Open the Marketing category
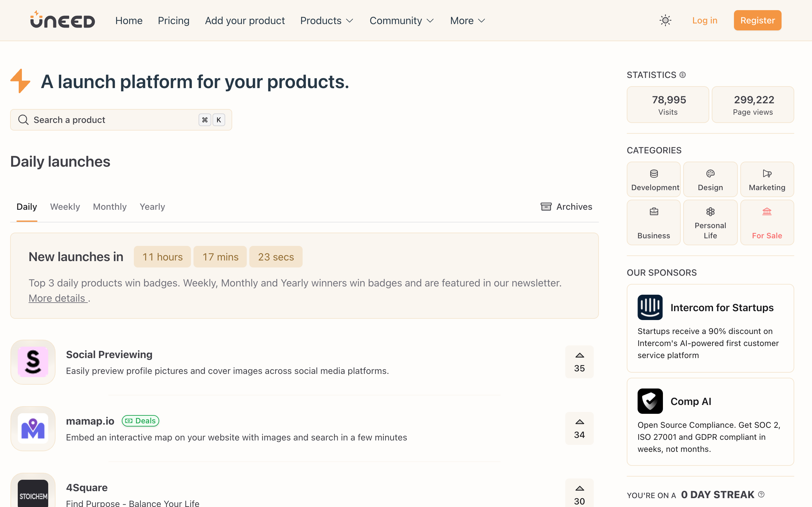Image resolution: width=812 pixels, height=507 pixels. pyautogui.click(x=767, y=179)
